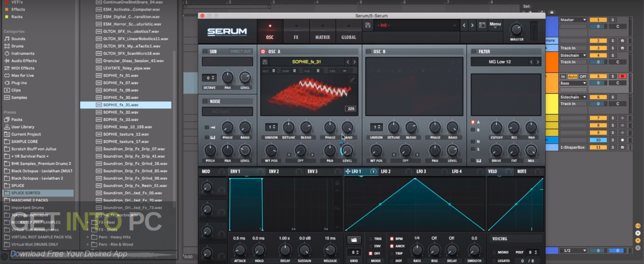
Task: Enable LFO TRIG mode
Action: 371,239
